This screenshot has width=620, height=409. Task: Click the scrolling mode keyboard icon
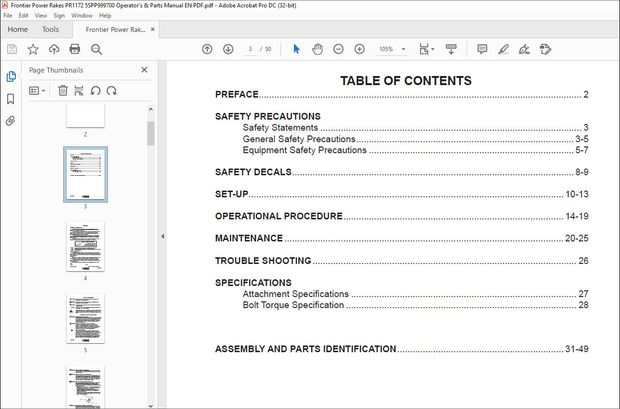[x=451, y=49]
